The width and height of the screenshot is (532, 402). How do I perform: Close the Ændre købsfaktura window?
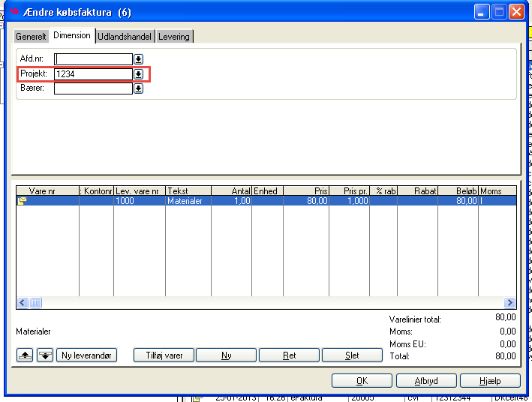517,12
